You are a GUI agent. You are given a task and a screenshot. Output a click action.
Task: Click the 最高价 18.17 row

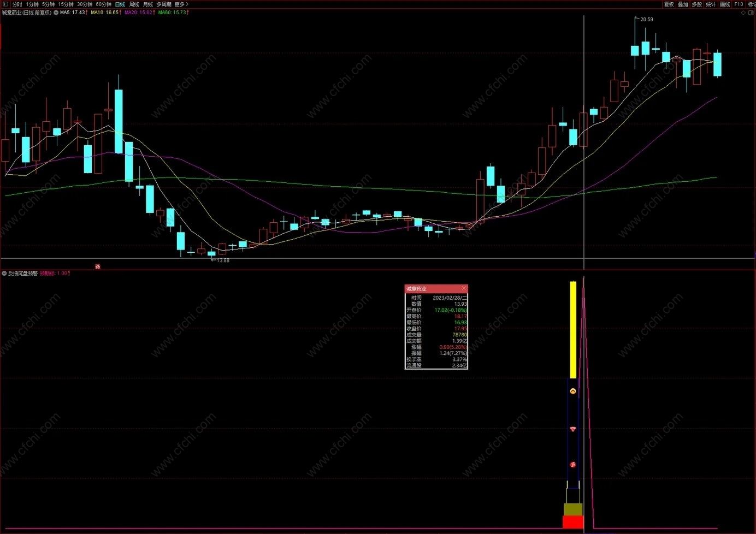click(x=436, y=316)
